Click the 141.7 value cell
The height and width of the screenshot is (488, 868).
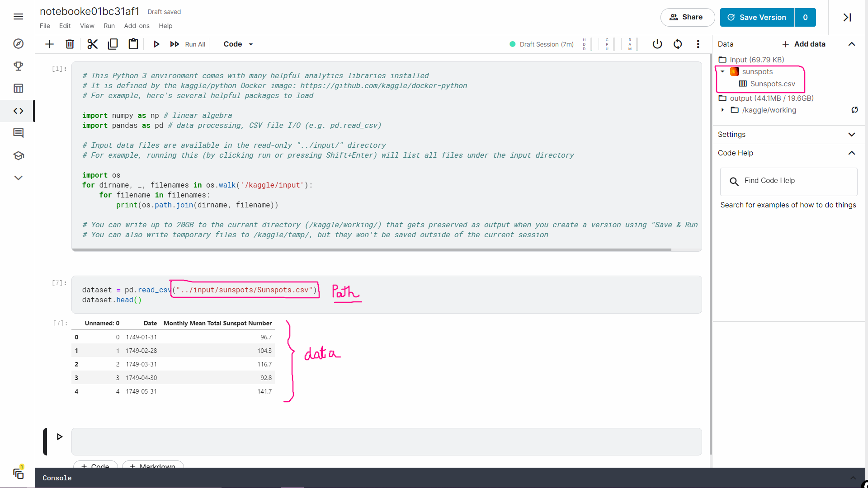(264, 391)
